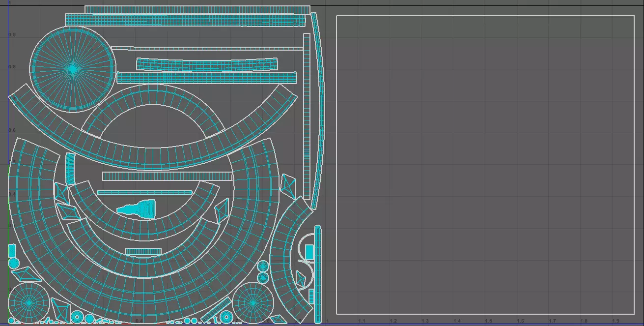This screenshot has height=326, width=644.
Task: Click the 1.5 horizontal axis label
Action: click(489, 321)
